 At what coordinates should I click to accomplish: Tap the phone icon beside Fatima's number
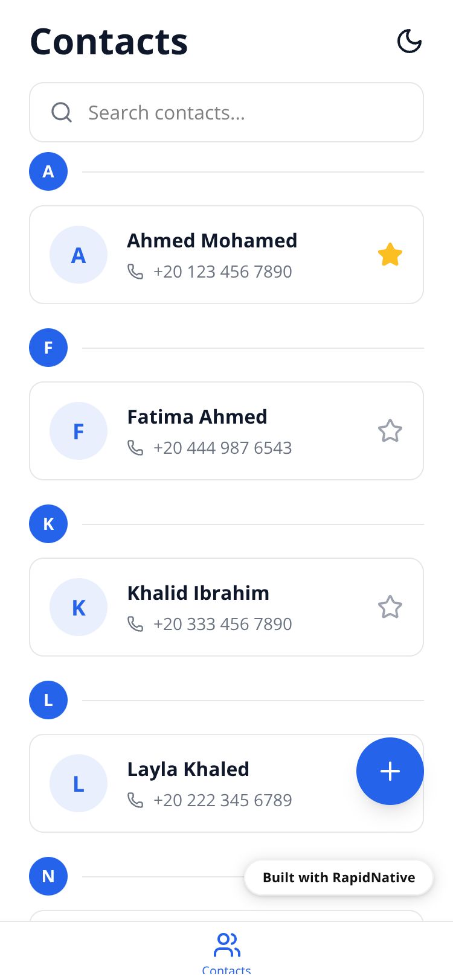click(x=135, y=448)
